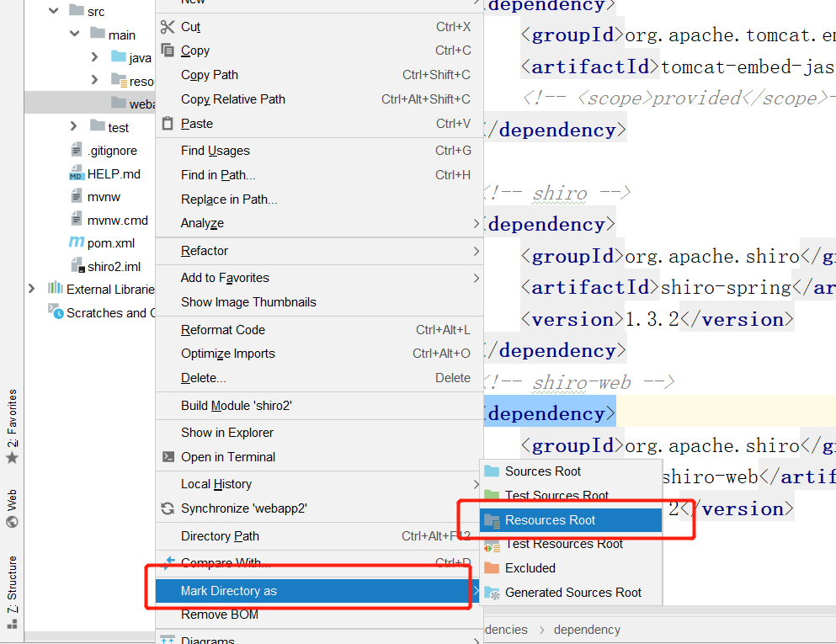
Task: Click the Excluded folder icon in submenu
Action: point(491,568)
